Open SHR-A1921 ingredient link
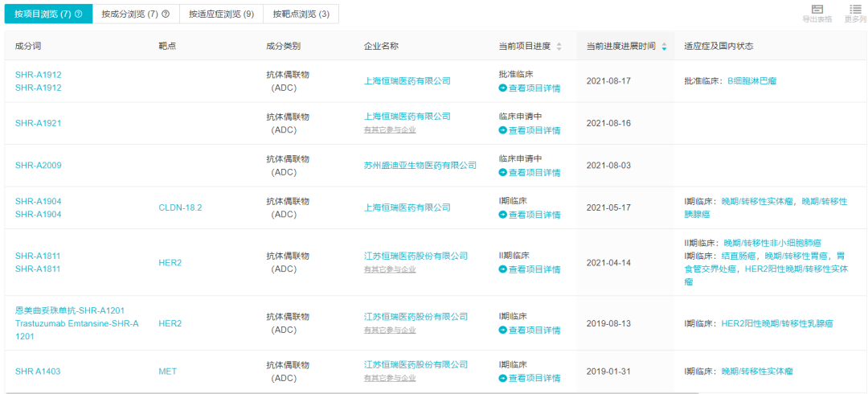This screenshot has width=868, height=394. 38,123
